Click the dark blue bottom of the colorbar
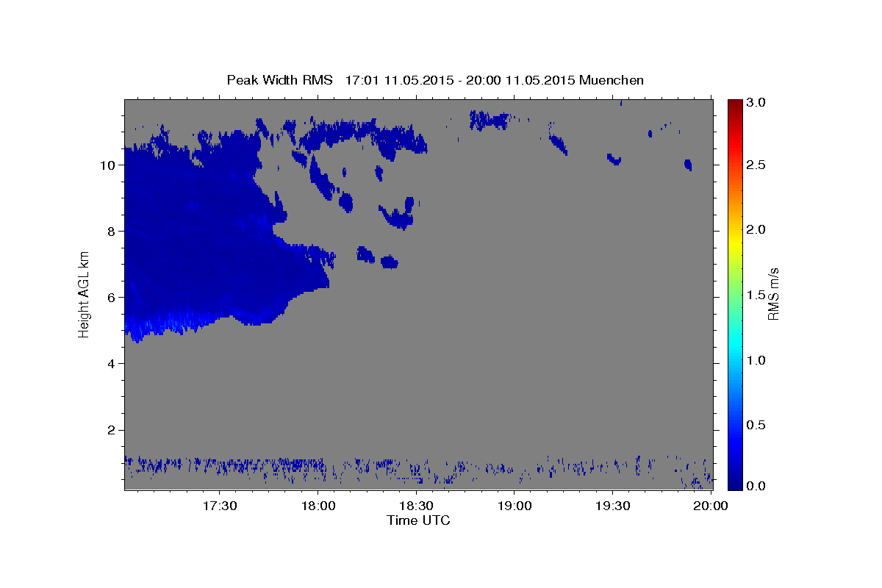882x588 pixels. pos(735,484)
